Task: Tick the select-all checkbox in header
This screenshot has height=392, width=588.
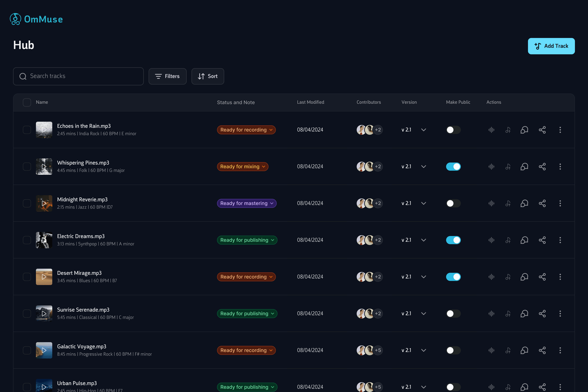Action: [27, 102]
